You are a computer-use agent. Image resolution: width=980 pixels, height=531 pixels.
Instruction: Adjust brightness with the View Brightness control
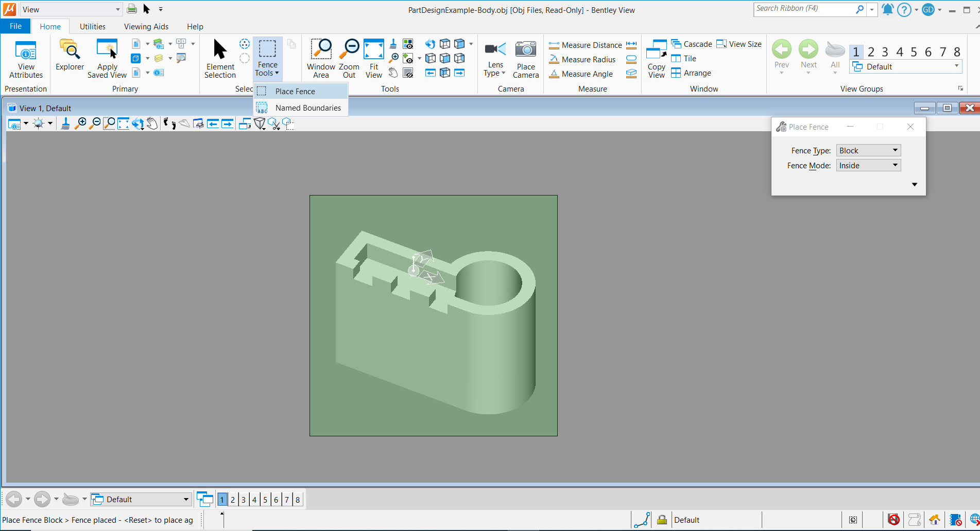(40, 123)
